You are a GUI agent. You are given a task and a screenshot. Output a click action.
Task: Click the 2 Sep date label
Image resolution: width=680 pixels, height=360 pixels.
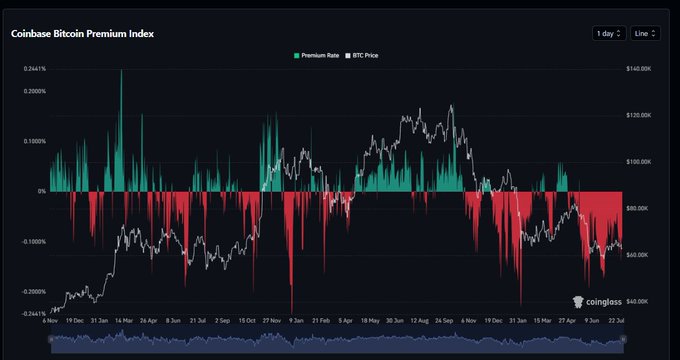click(x=222, y=321)
